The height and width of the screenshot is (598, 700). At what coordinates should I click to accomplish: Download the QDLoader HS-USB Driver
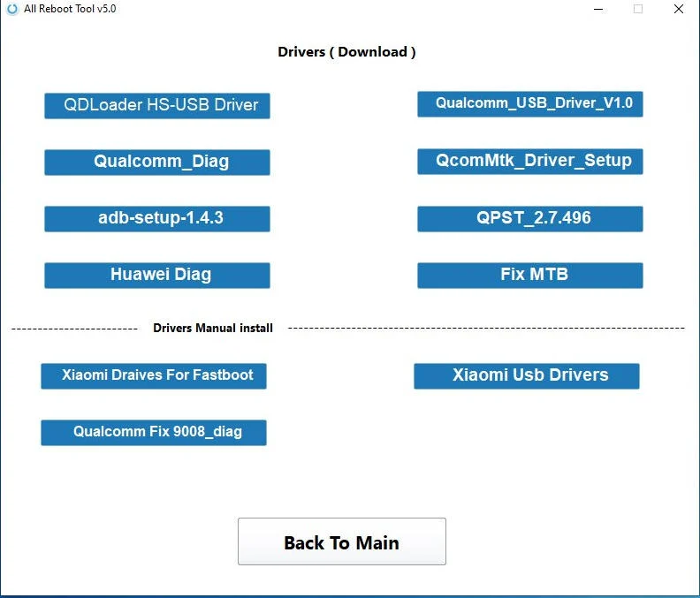157,105
